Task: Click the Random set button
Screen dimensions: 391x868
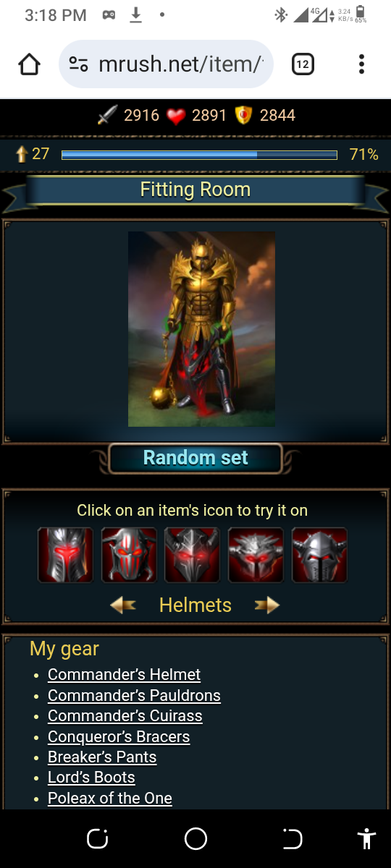Action: point(195,458)
